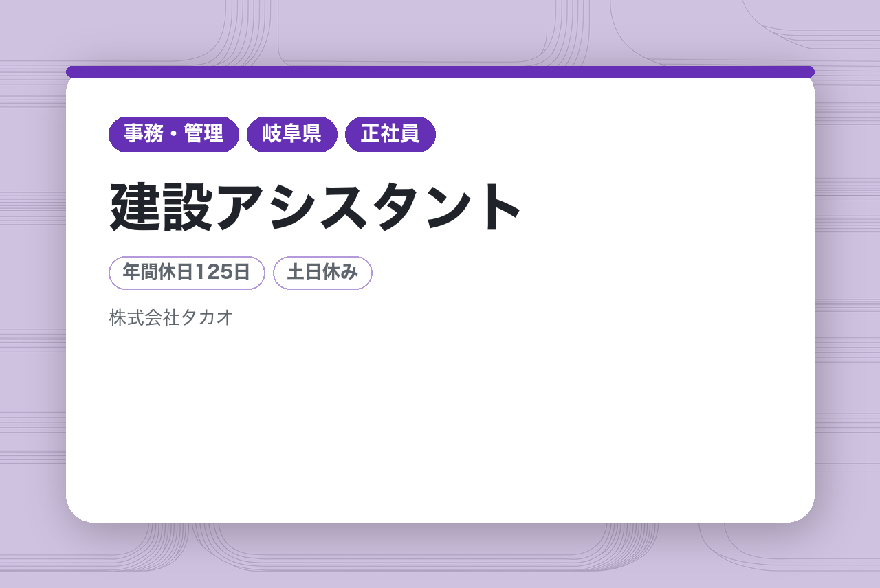880x588 pixels.
Task: Click company name 株式会社タカオ
Action: [x=171, y=318]
